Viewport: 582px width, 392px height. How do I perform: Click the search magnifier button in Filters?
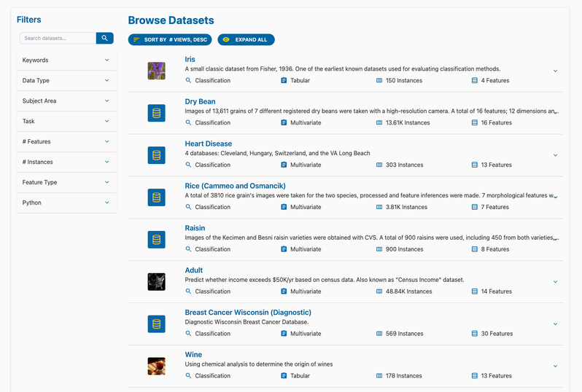(105, 38)
